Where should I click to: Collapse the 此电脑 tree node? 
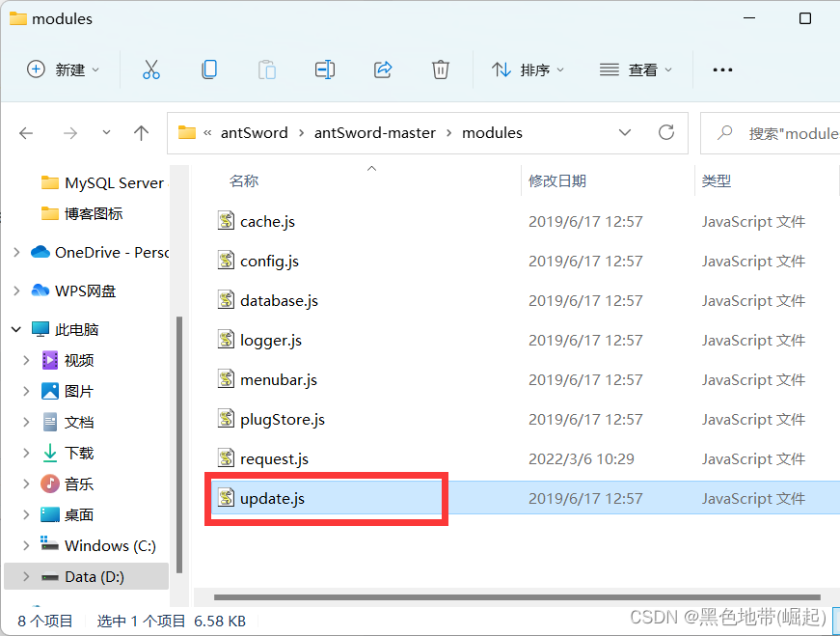coord(16,329)
